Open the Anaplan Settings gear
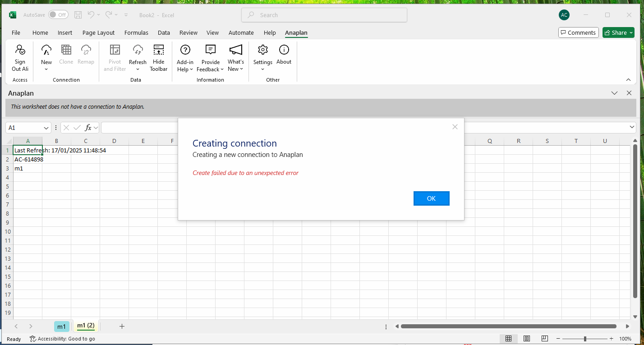The height and width of the screenshot is (345, 644). [262, 50]
